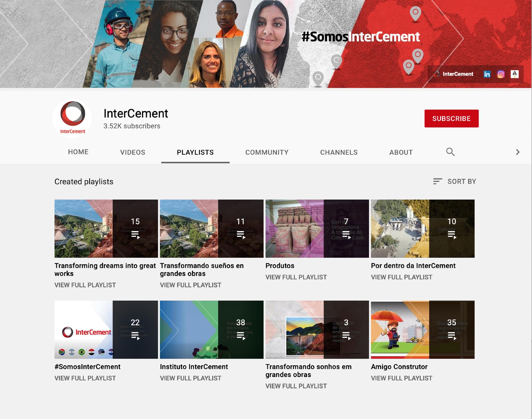Open the Amigo Construtor playlist thumbnail
The image size is (532, 419).
point(423,330)
